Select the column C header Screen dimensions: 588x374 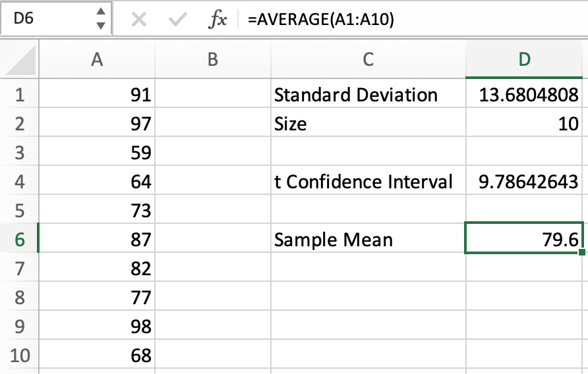click(x=368, y=59)
